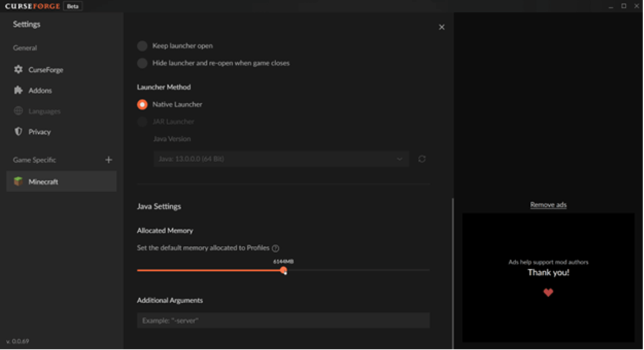Click the Addons puzzle piece icon
Screen dimensions: 644x350
tap(18, 90)
